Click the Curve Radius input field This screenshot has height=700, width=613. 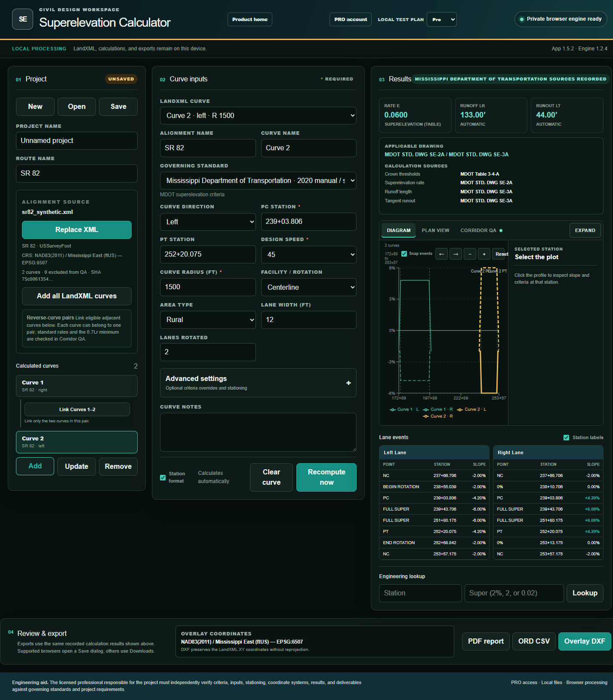tap(208, 287)
